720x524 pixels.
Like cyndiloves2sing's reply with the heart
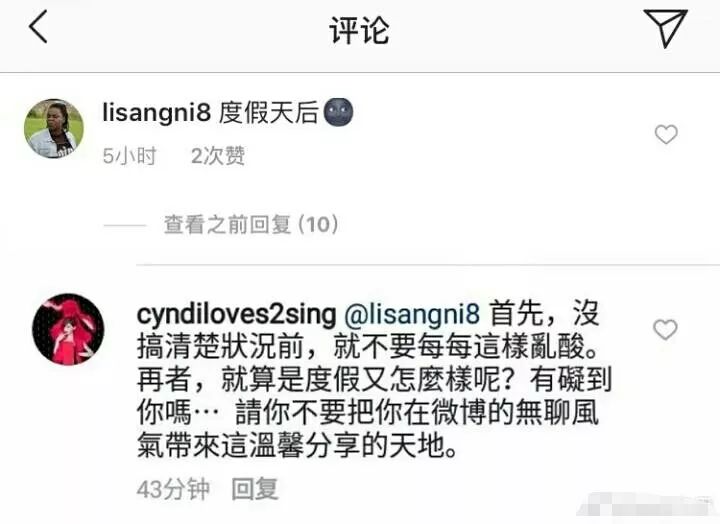(x=665, y=330)
